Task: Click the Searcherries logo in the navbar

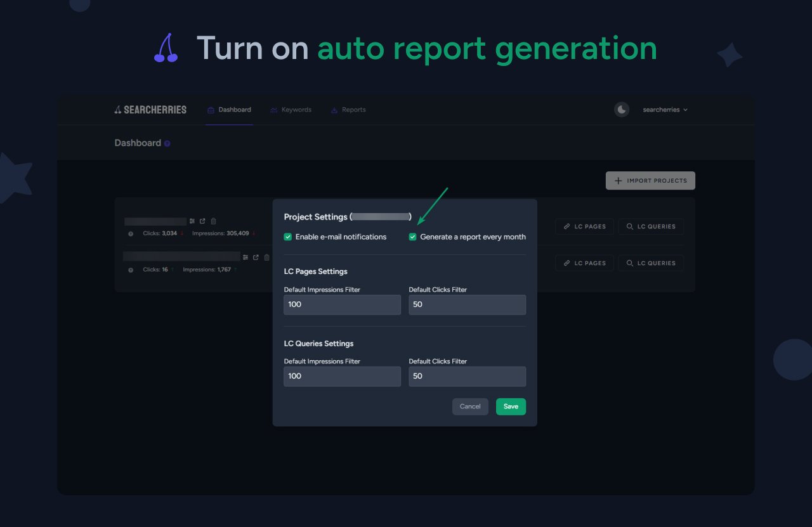Action: tap(150, 110)
